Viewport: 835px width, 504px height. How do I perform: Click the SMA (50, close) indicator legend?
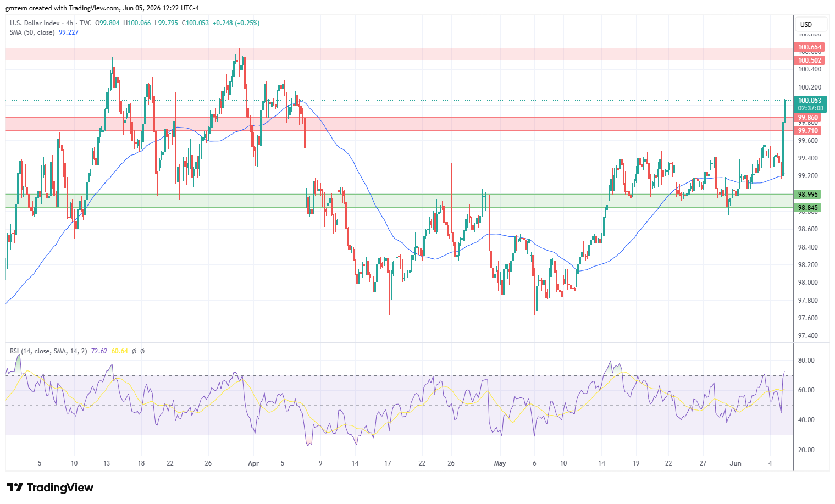click(x=32, y=32)
